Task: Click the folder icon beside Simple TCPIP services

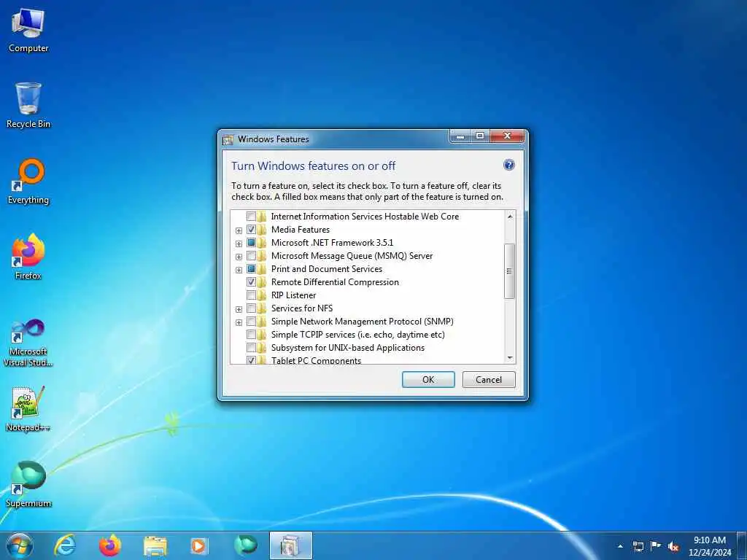Action: click(x=262, y=335)
